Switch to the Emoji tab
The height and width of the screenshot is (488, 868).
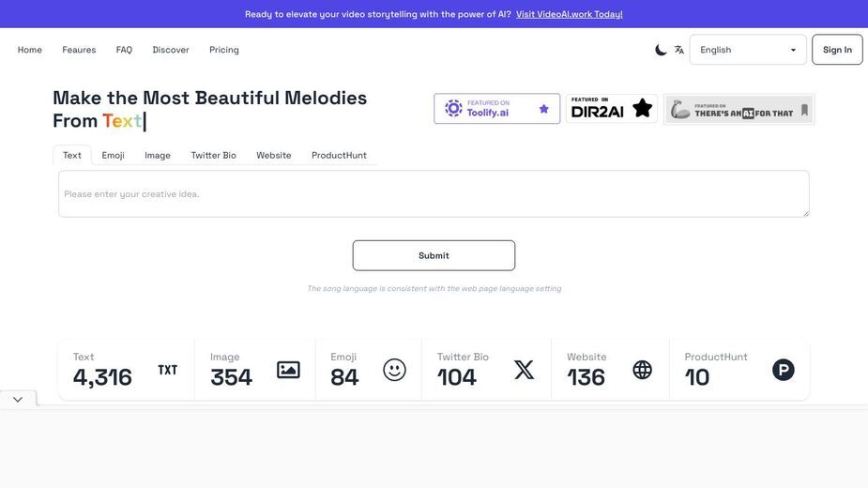tap(113, 156)
